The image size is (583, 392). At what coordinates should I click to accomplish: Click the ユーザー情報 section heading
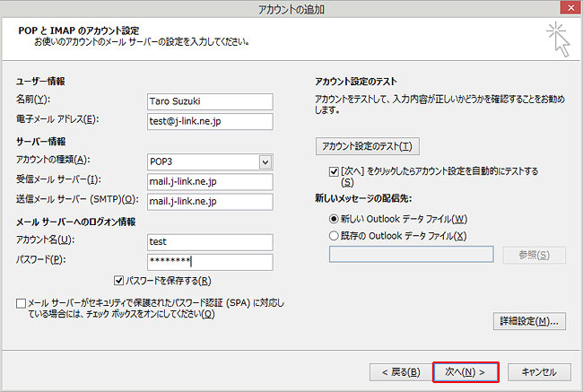40,81
